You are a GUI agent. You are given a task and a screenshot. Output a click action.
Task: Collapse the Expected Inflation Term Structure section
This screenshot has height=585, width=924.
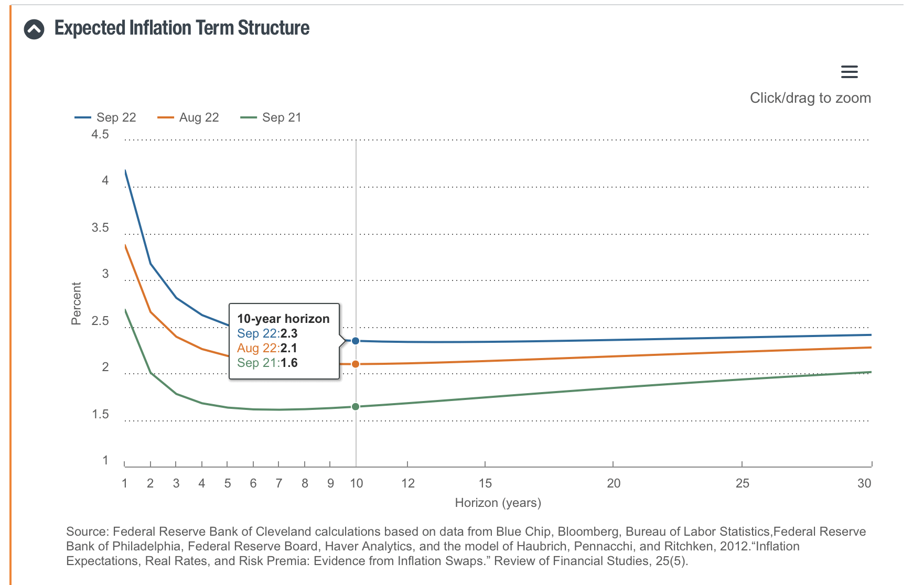tap(34, 29)
